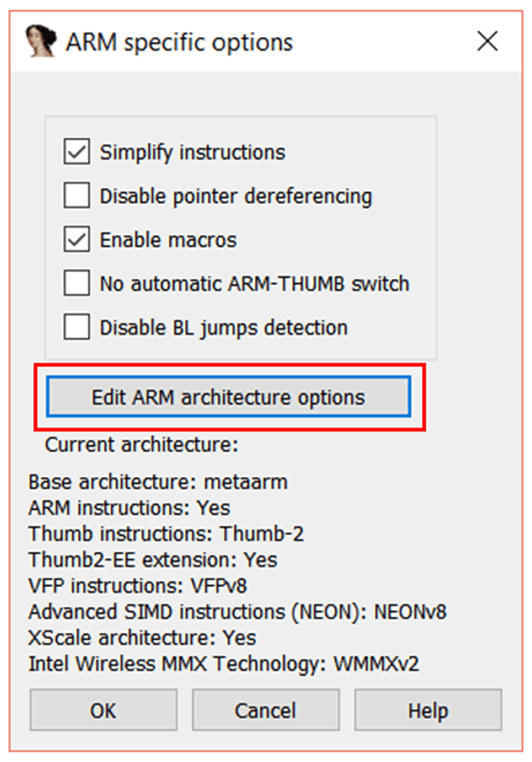The width and height of the screenshot is (532, 762).
Task: Close the ARM specific options dialog
Action: [487, 41]
